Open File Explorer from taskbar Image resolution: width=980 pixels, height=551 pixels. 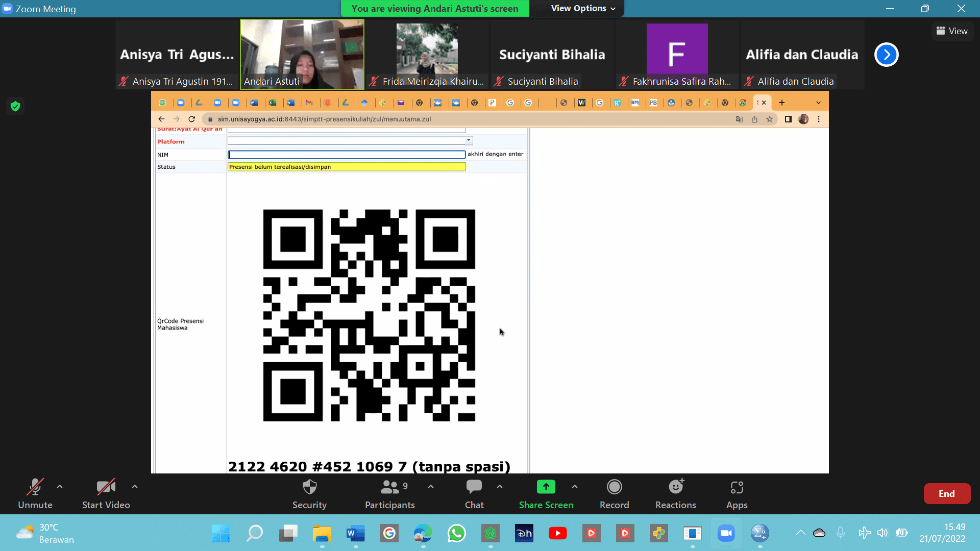(322, 534)
